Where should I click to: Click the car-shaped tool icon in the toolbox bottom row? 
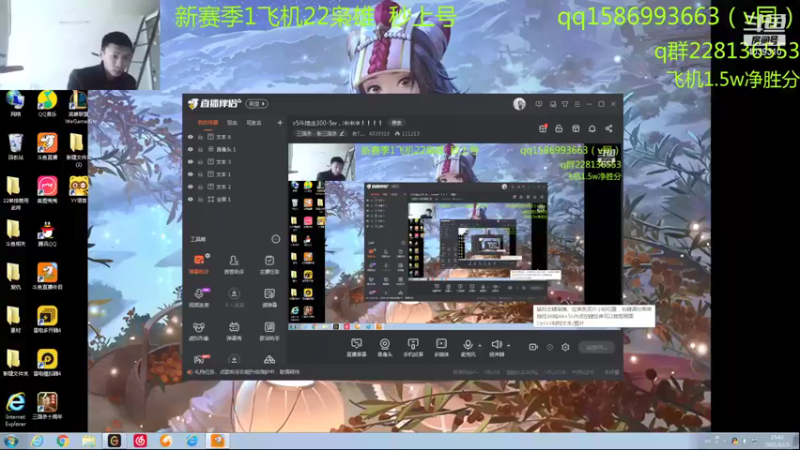[x=269, y=360]
